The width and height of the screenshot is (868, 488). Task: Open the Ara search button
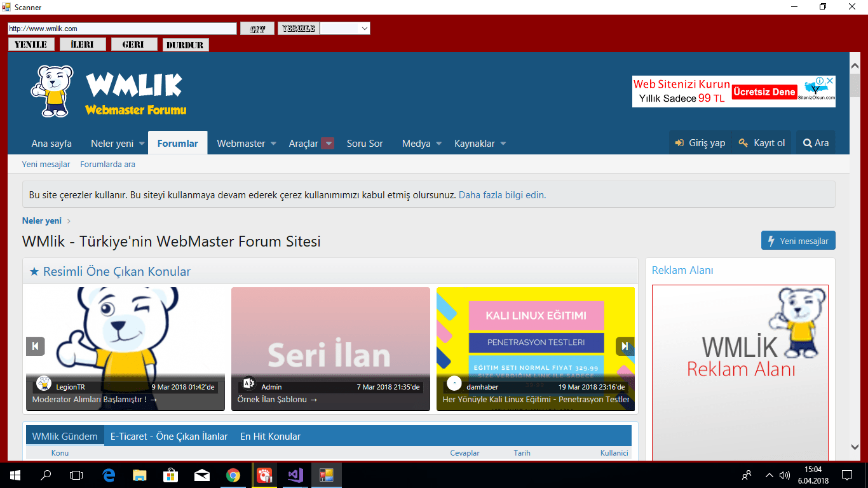click(816, 143)
